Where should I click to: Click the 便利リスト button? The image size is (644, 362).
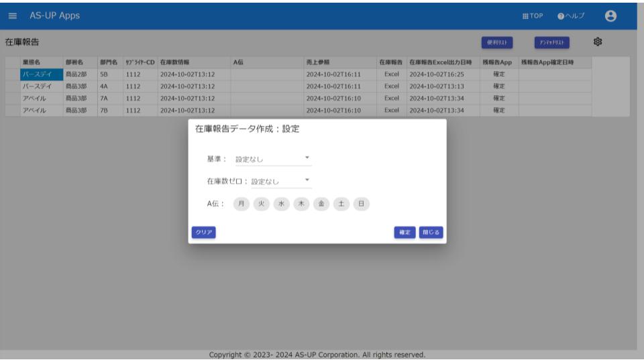[x=496, y=43]
